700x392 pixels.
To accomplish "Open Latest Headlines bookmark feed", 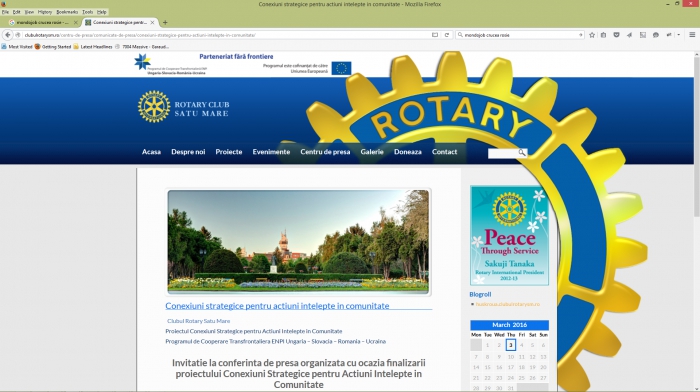I will click(93, 46).
